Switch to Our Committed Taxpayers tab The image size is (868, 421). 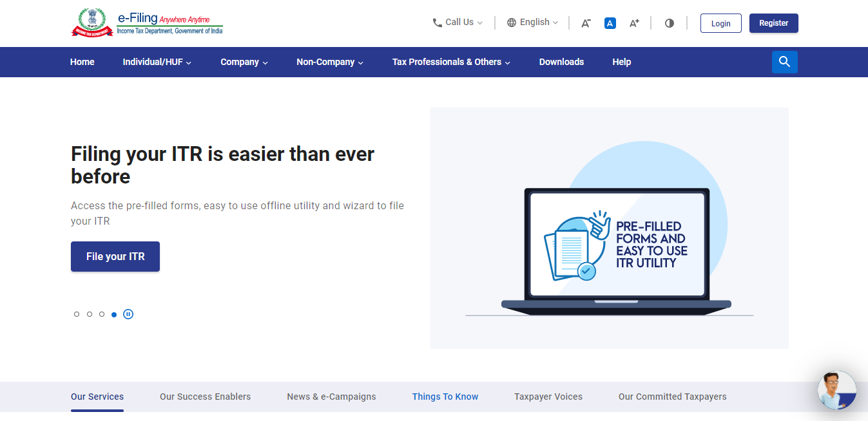(672, 397)
